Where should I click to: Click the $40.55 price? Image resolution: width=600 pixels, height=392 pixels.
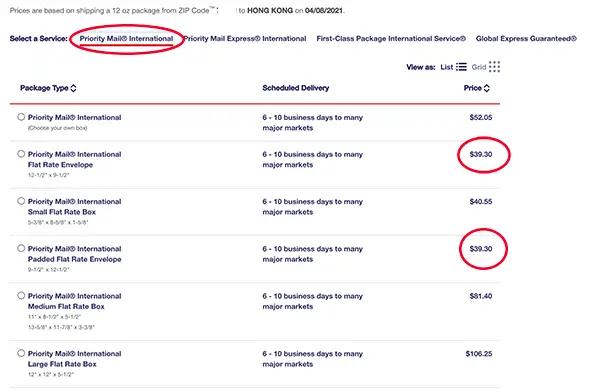pyautogui.click(x=481, y=202)
